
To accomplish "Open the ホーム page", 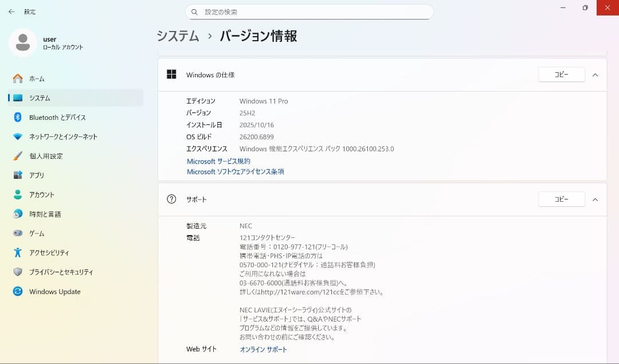I will 36,79.
